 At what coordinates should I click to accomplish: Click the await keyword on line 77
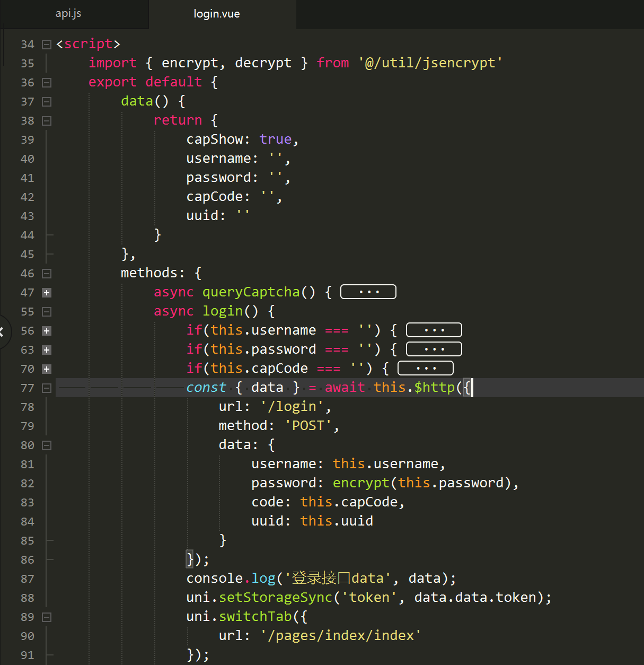345,387
